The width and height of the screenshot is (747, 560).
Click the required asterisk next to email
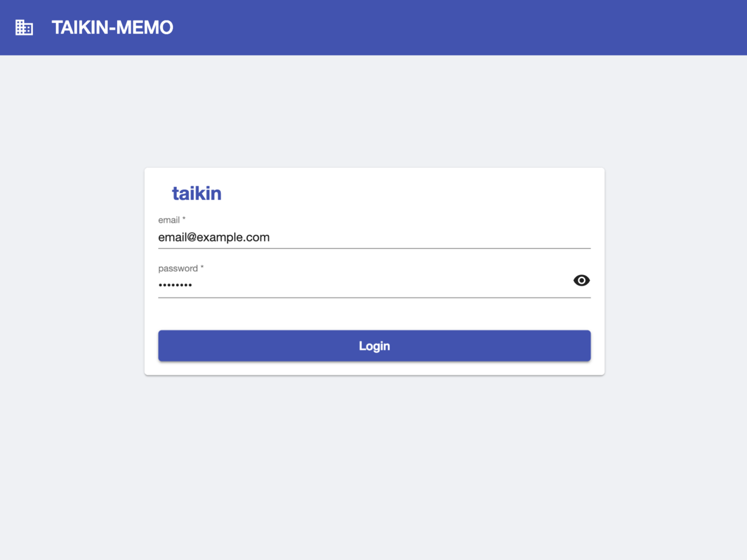[184, 220]
